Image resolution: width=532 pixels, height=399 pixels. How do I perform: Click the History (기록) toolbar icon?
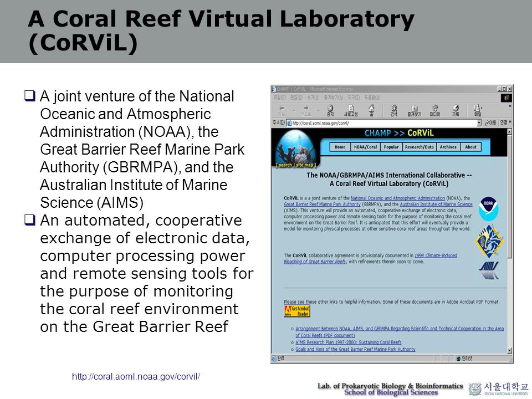tap(456, 110)
